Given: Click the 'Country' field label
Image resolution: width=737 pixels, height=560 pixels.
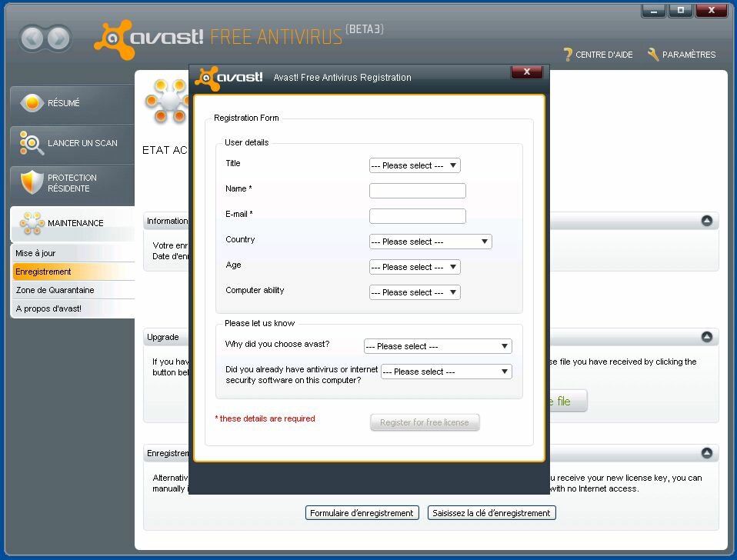Looking at the screenshot, I should tap(240, 239).
